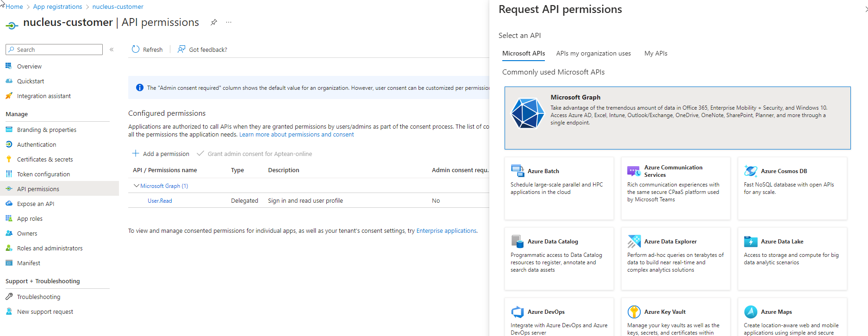Viewport: 868px width, 336px height.
Task: Click Grant admin consent for Aptean-online
Action: coord(254,154)
